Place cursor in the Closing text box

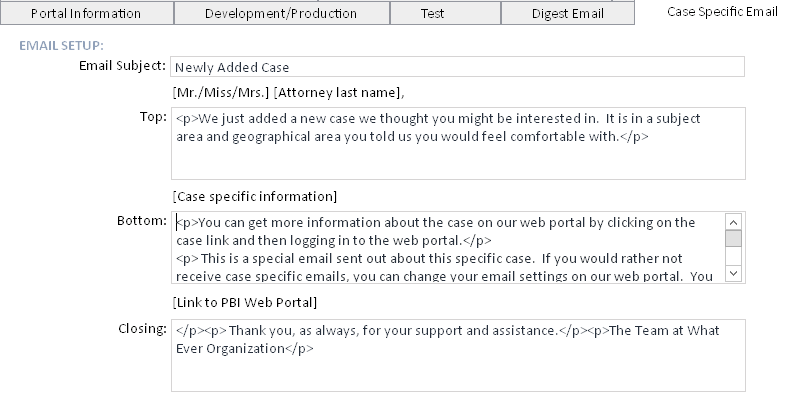click(x=457, y=355)
